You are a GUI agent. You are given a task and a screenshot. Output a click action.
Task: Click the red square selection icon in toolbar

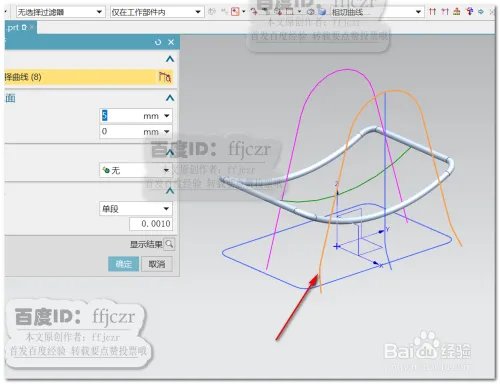coord(235,12)
